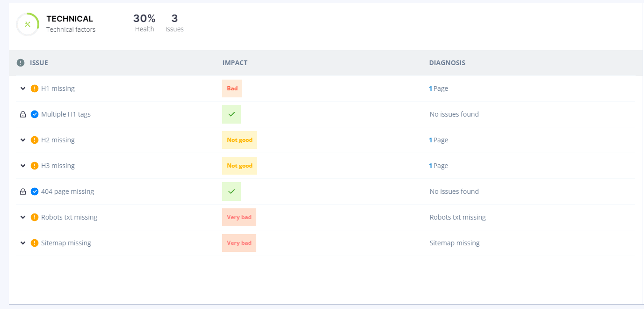Click orange warning icon beside H2 missing
Viewport: 644px width, 309px height.
35,140
